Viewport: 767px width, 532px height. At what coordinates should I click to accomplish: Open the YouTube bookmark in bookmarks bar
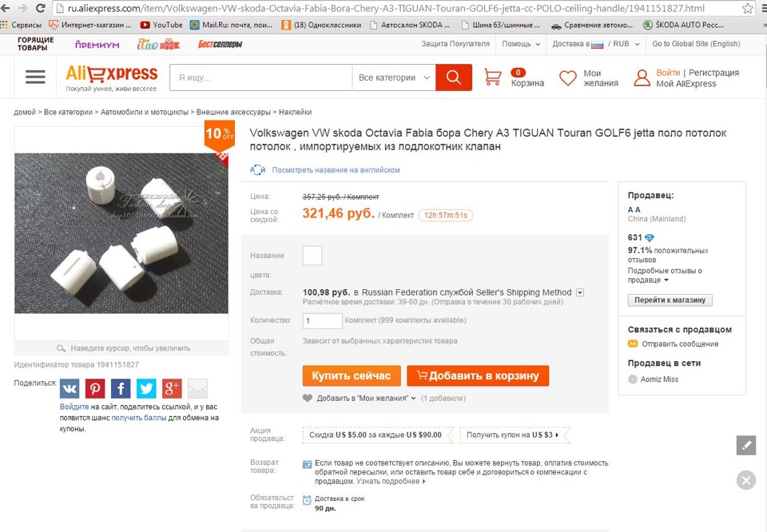pyautogui.click(x=161, y=25)
